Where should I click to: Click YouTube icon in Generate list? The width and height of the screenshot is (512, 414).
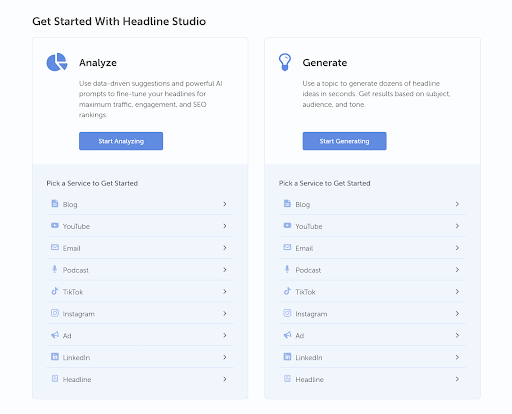pos(287,225)
